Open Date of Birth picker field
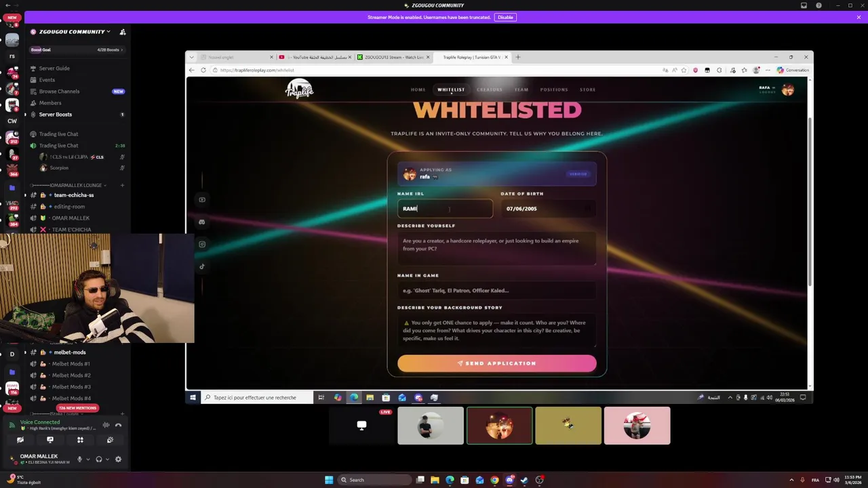The width and height of the screenshot is (868, 488). [x=549, y=209]
